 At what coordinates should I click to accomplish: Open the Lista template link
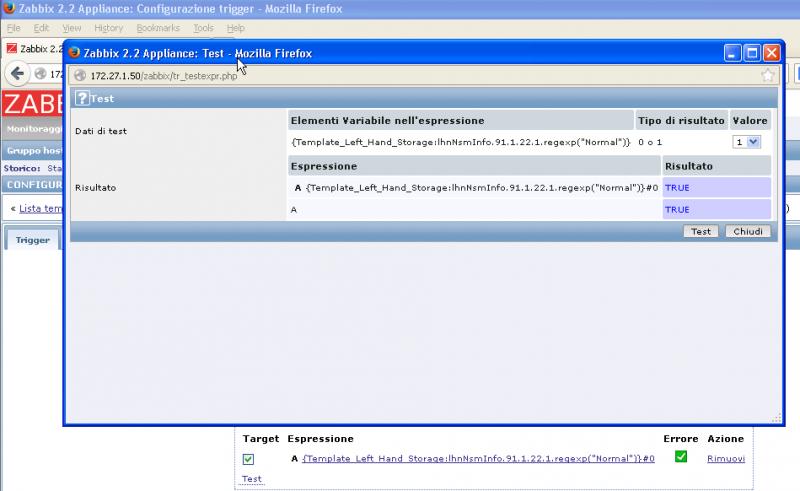(40, 208)
